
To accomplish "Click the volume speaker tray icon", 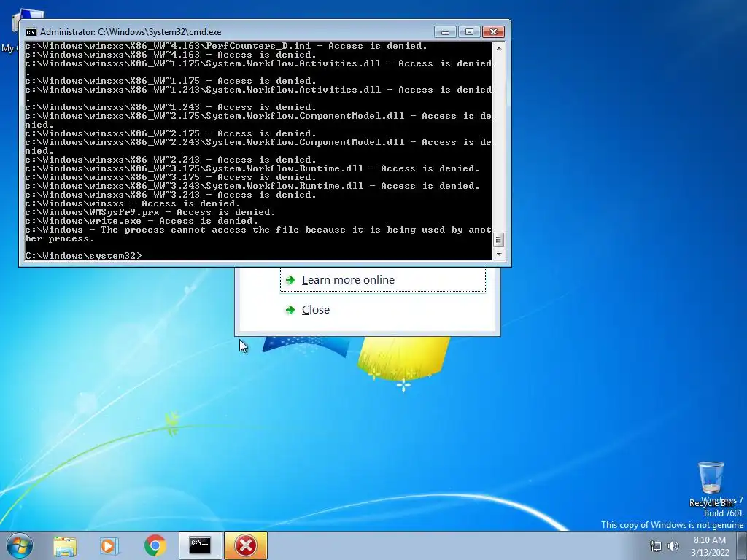I will pyautogui.click(x=673, y=546).
